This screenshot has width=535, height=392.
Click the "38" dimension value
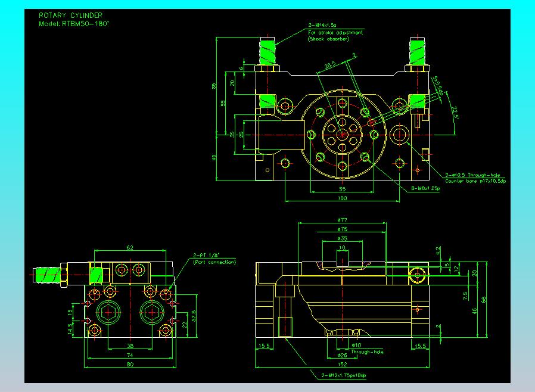point(130,346)
